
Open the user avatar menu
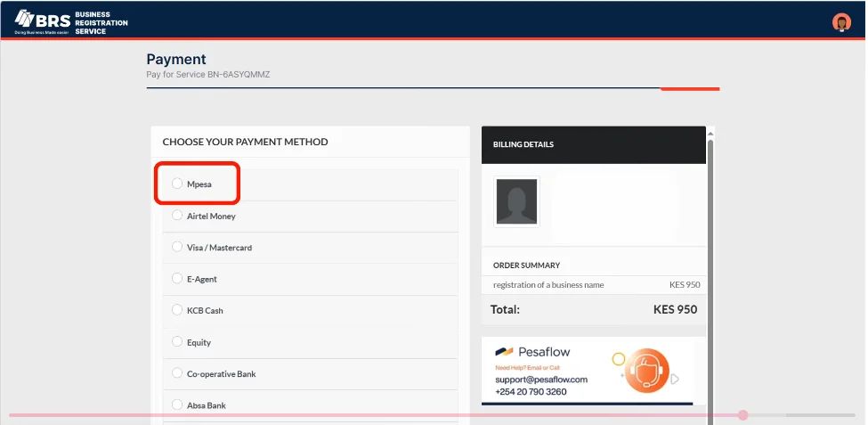tap(841, 22)
